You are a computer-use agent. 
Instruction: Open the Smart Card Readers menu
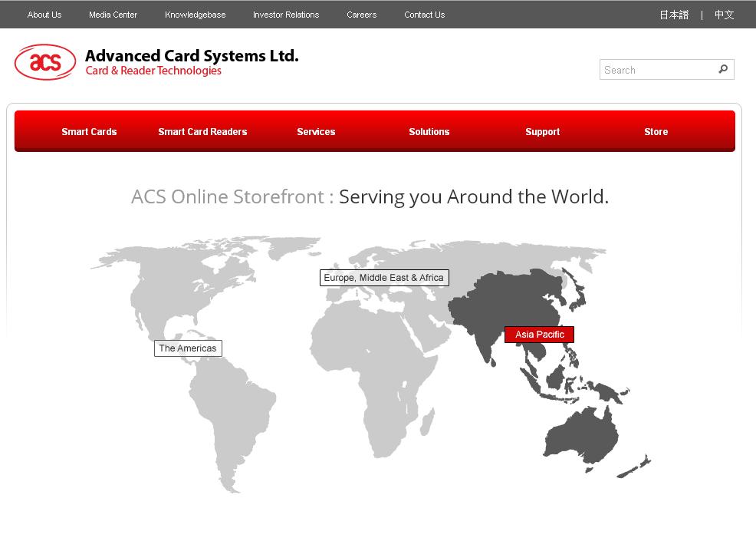click(x=202, y=132)
